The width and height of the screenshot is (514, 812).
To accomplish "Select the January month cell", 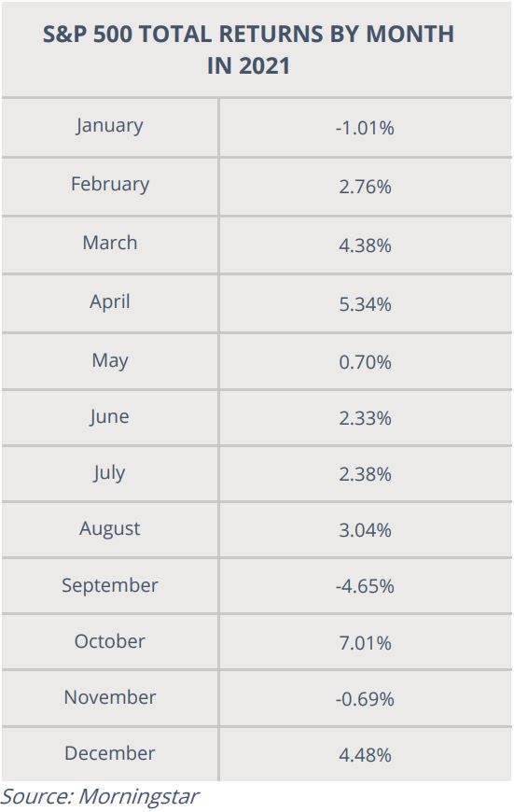I will (109, 126).
